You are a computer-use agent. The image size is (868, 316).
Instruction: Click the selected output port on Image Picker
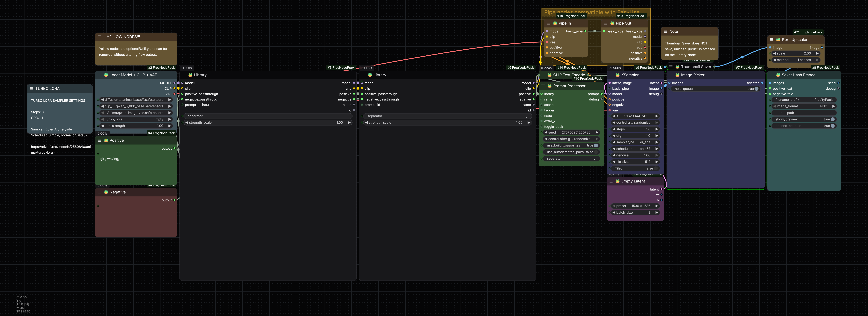click(x=762, y=83)
